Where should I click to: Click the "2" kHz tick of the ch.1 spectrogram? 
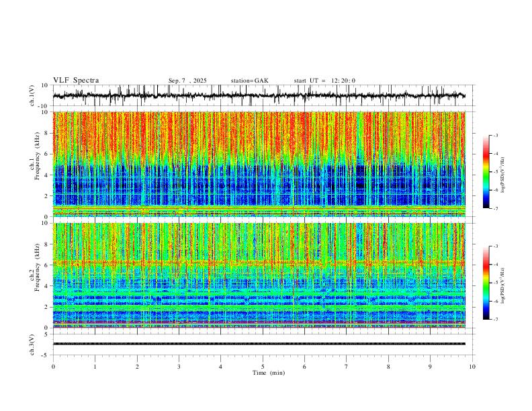47,196
